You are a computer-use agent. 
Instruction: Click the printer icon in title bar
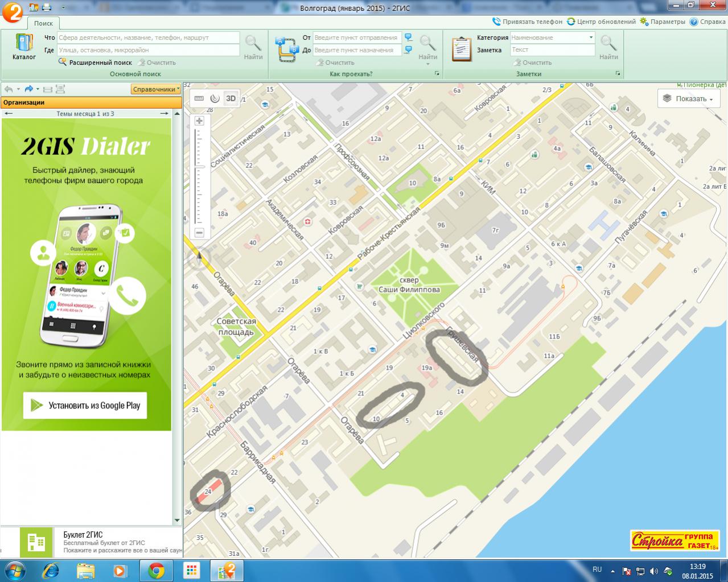click(x=47, y=7)
